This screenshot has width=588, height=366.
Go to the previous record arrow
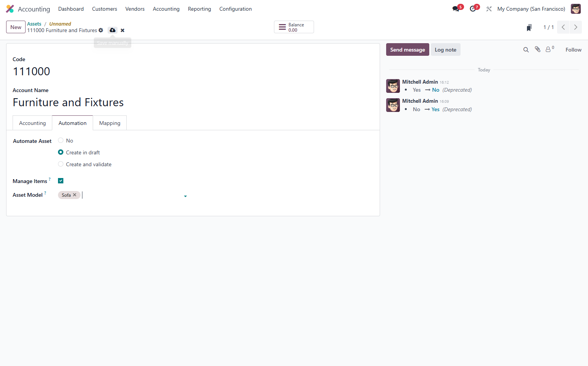pos(563,27)
